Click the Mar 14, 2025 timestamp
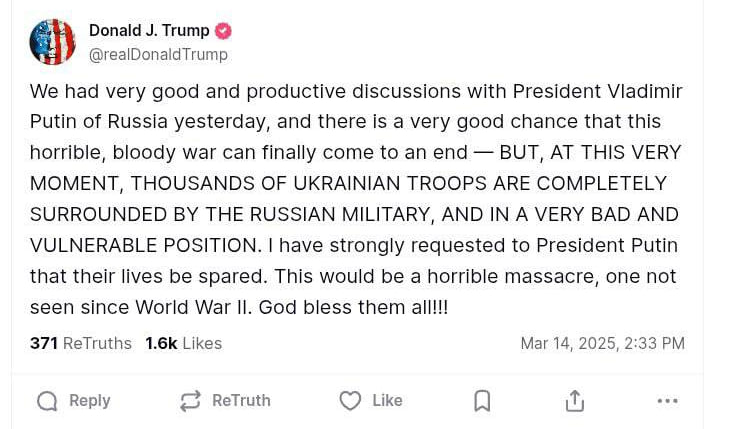The image size is (738, 429). coord(602,343)
